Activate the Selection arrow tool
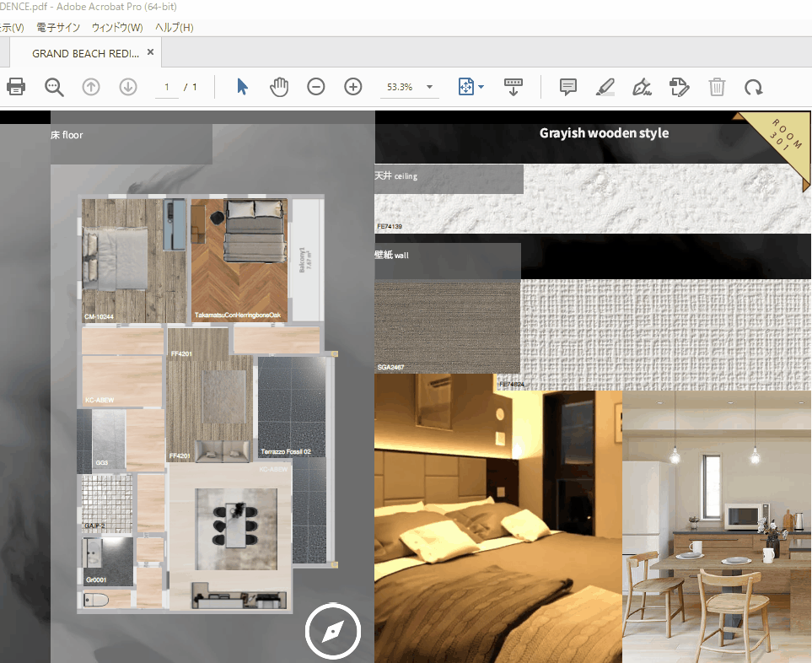The width and height of the screenshot is (812, 663). point(243,87)
